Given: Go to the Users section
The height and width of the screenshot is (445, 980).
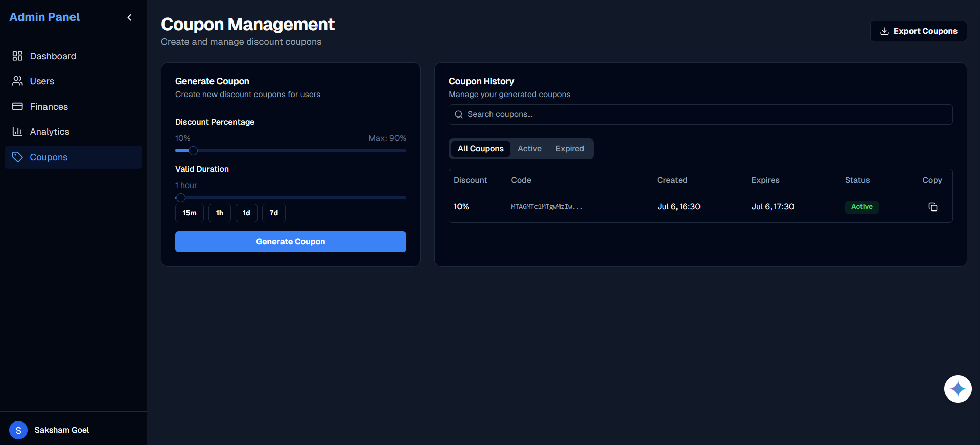Looking at the screenshot, I should [73, 81].
